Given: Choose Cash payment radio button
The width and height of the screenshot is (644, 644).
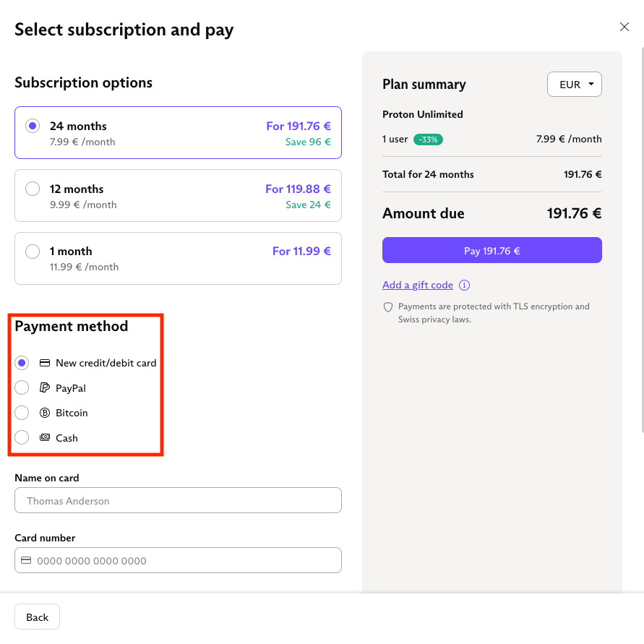Looking at the screenshot, I should tap(22, 438).
